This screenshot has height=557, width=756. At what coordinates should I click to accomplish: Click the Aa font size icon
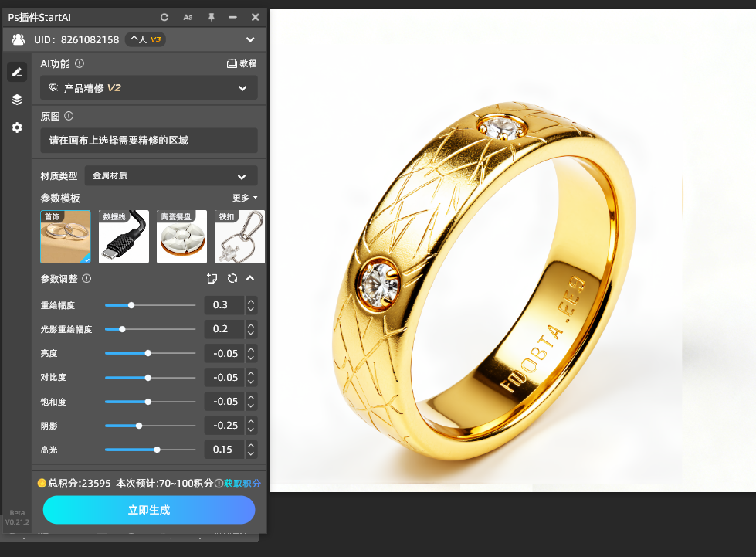[188, 17]
